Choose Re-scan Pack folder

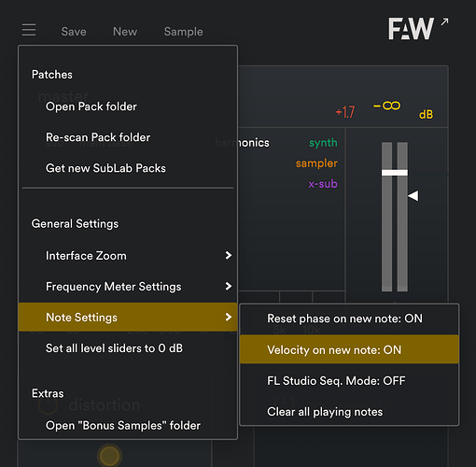(128, 137)
